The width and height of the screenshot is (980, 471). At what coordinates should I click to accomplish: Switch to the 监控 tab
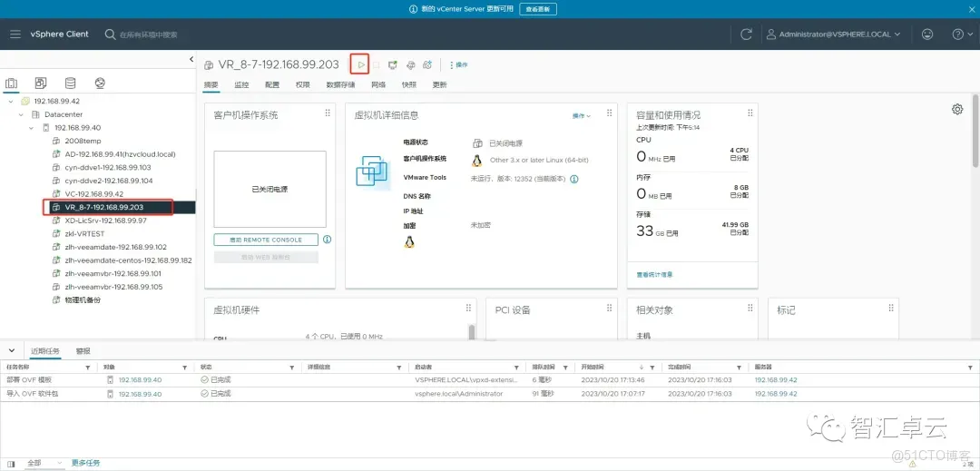coord(241,85)
